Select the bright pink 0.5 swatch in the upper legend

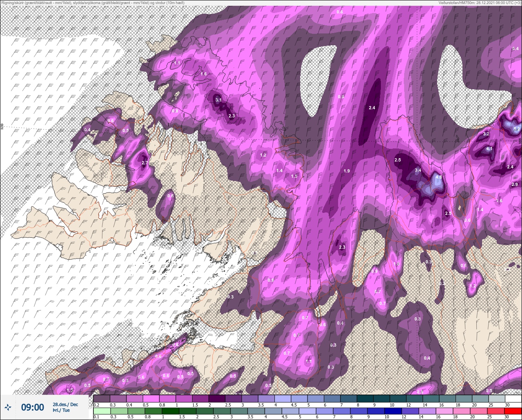tap(151, 398)
